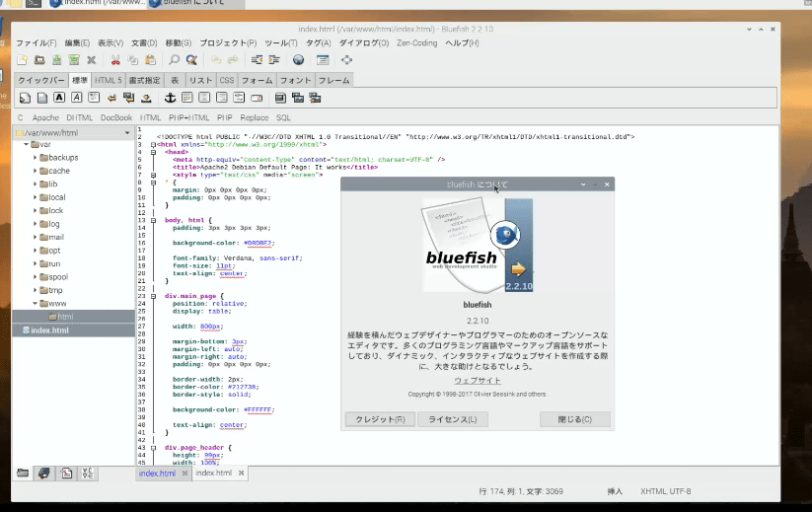
Task: Click the terminal icon in the taskbar
Action: [x=34, y=3]
